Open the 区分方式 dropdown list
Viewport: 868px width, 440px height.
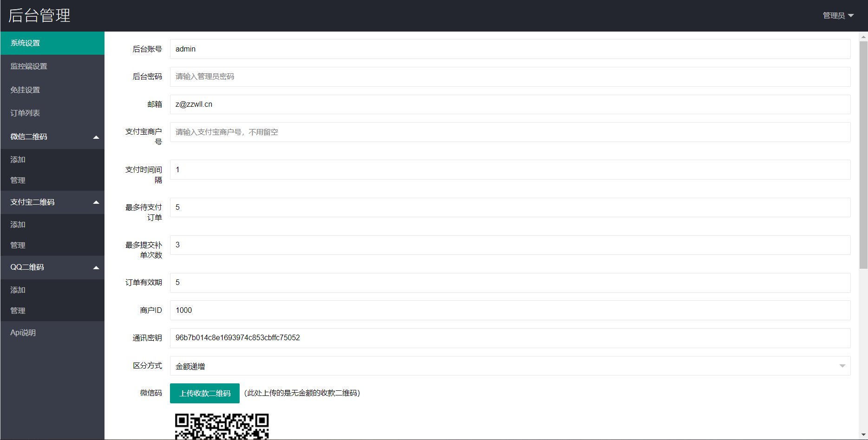click(509, 366)
